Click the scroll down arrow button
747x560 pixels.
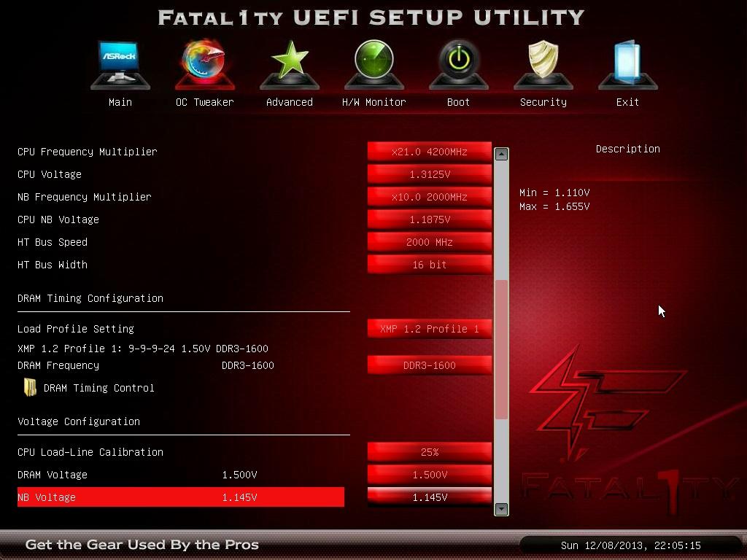(501, 509)
